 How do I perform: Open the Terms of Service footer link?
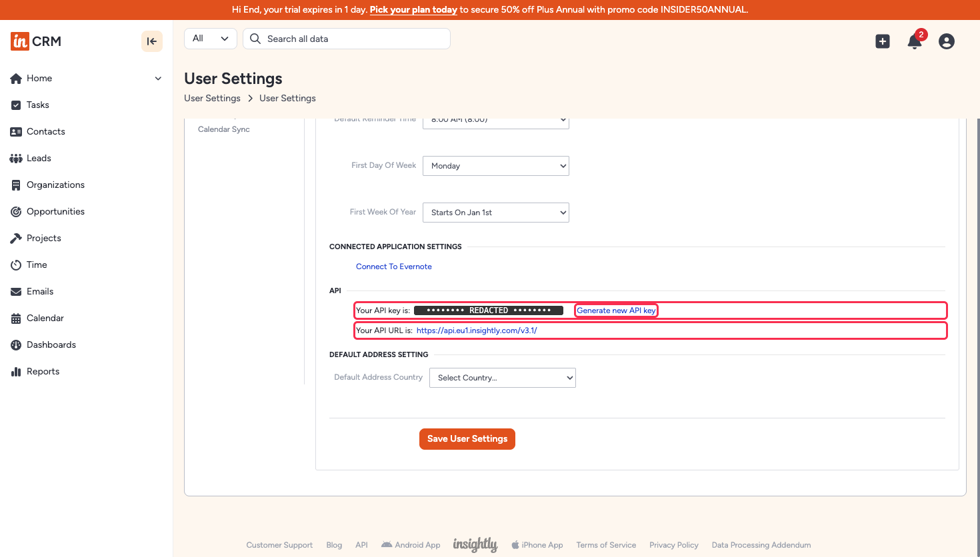(606, 545)
